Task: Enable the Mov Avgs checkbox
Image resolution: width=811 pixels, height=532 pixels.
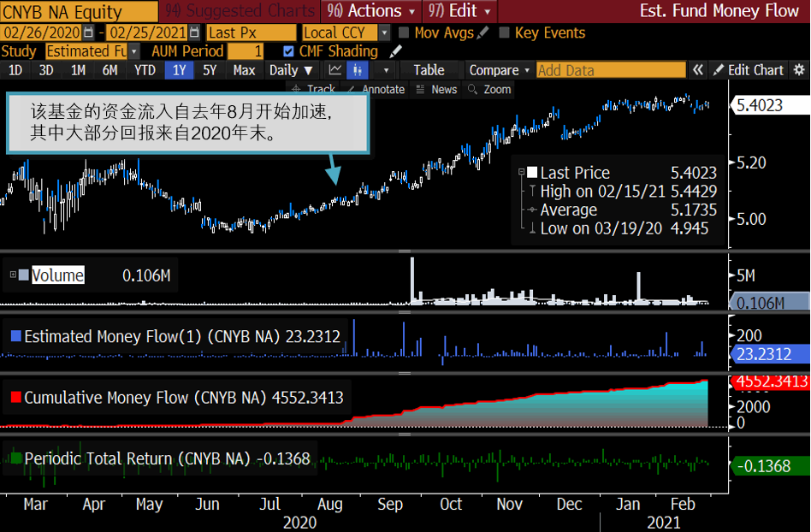Action: (x=404, y=33)
